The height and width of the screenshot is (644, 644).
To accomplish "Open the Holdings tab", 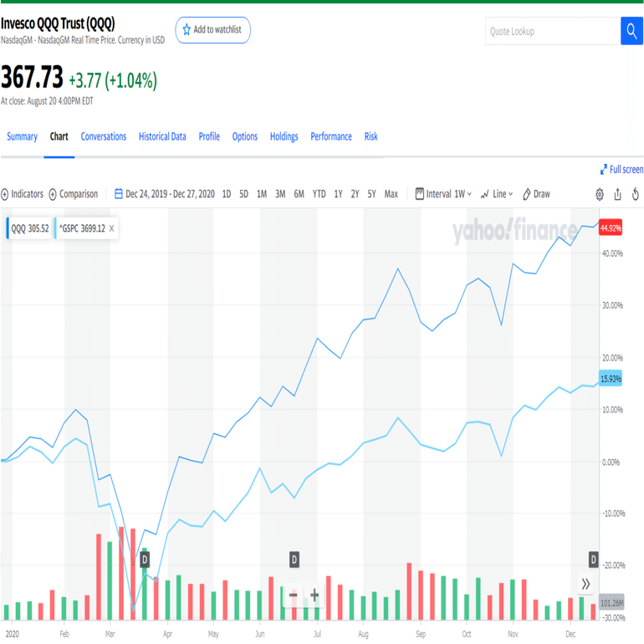I will (284, 137).
